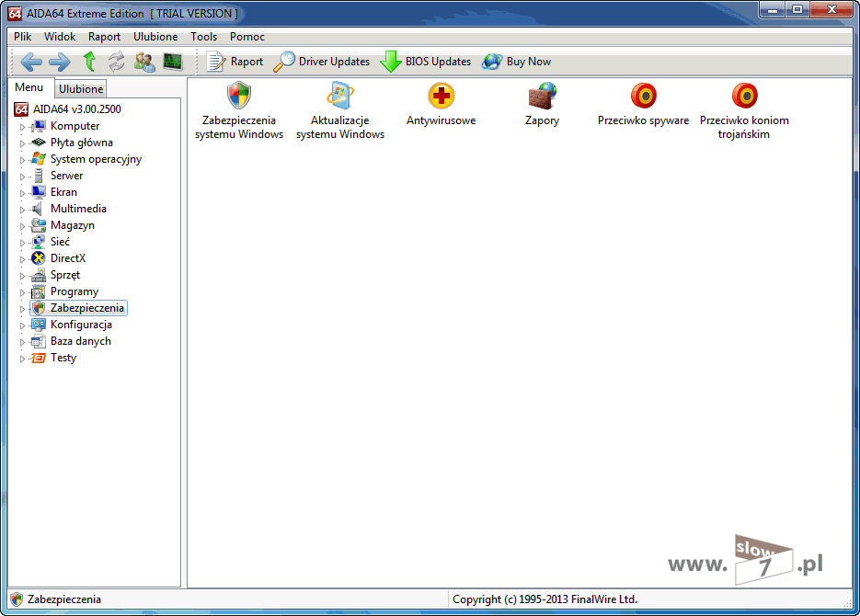Select Płyta główna in the tree

(x=81, y=143)
